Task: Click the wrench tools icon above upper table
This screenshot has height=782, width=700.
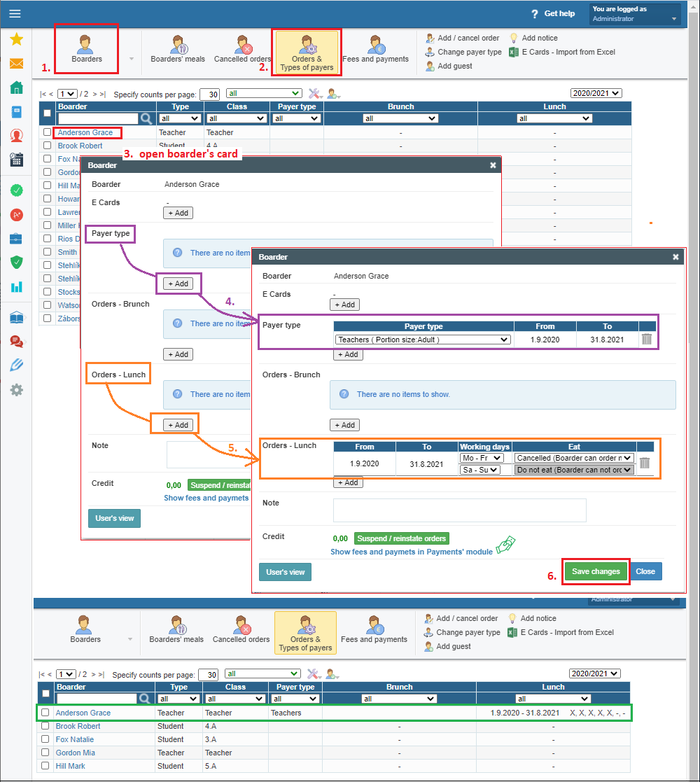Action: (x=314, y=94)
